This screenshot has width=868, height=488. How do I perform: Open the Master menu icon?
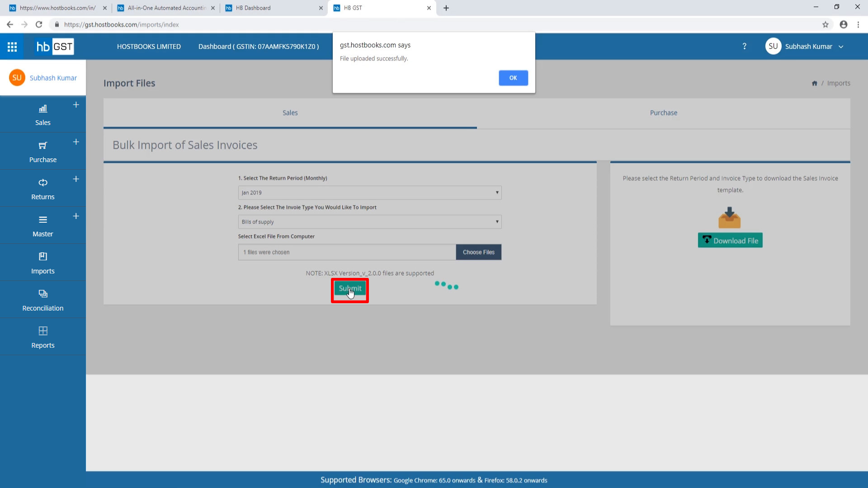click(x=43, y=220)
